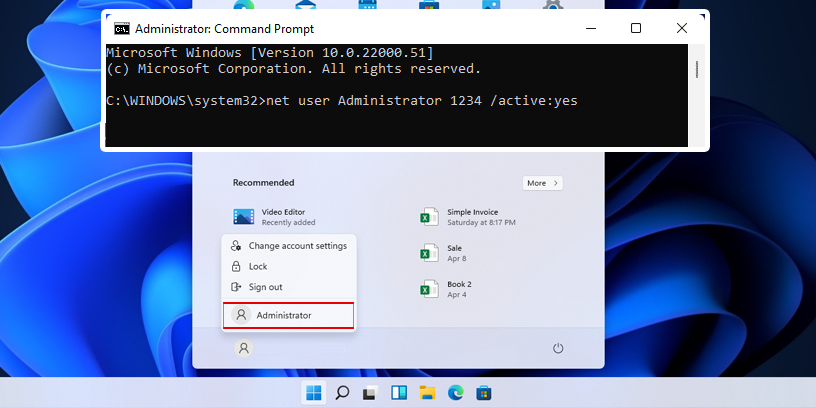This screenshot has height=408, width=816.
Task: Open Microsoft Store from the taskbar
Action: coord(484,393)
